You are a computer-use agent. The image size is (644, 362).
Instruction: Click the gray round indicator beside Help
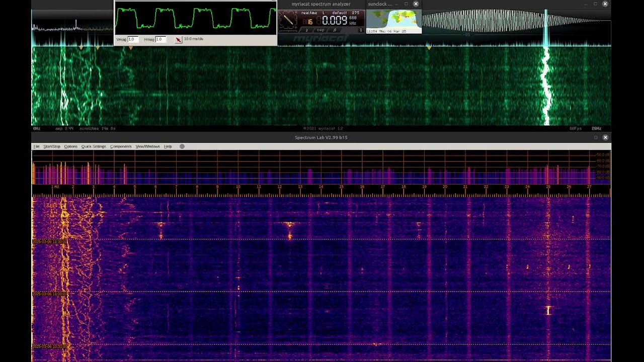coord(182,146)
